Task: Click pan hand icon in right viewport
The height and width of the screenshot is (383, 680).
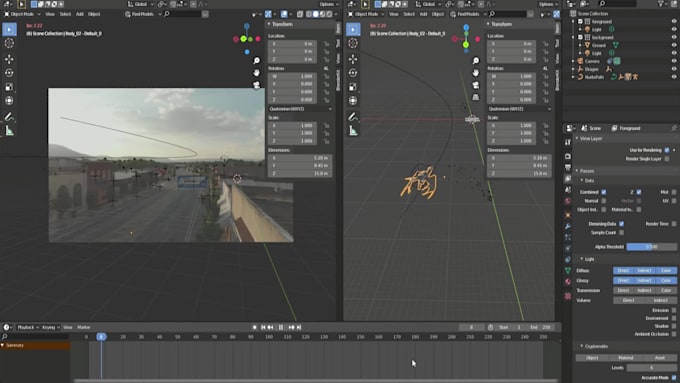Action: coord(476,72)
